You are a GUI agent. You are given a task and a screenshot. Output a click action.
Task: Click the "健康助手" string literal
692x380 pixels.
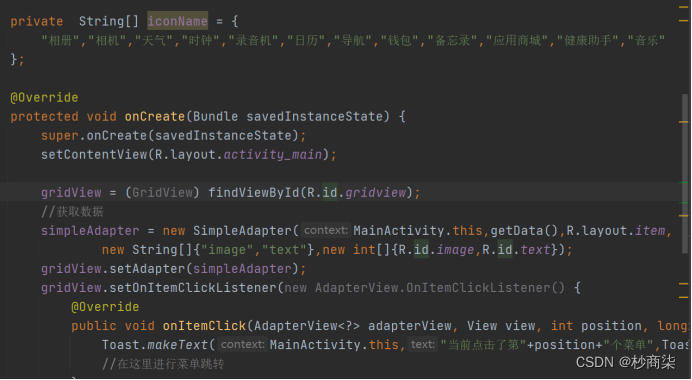coord(589,41)
